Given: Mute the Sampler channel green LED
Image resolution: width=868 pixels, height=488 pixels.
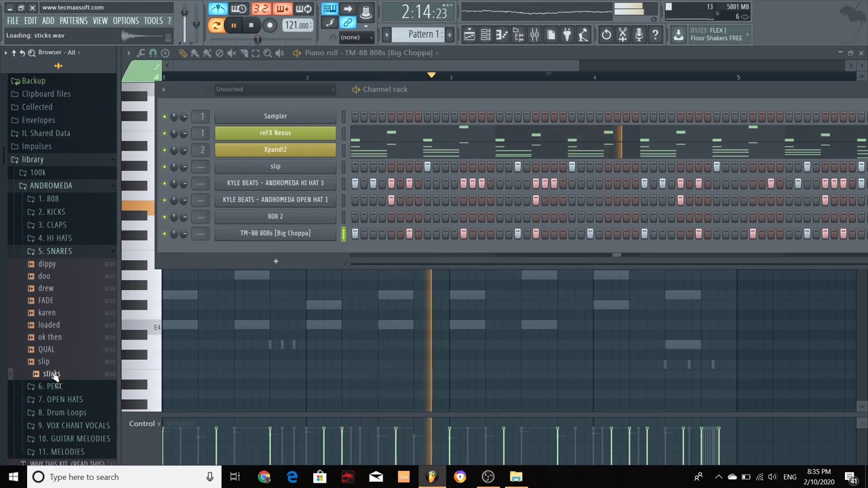Looking at the screenshot, I should pos(164,117).
